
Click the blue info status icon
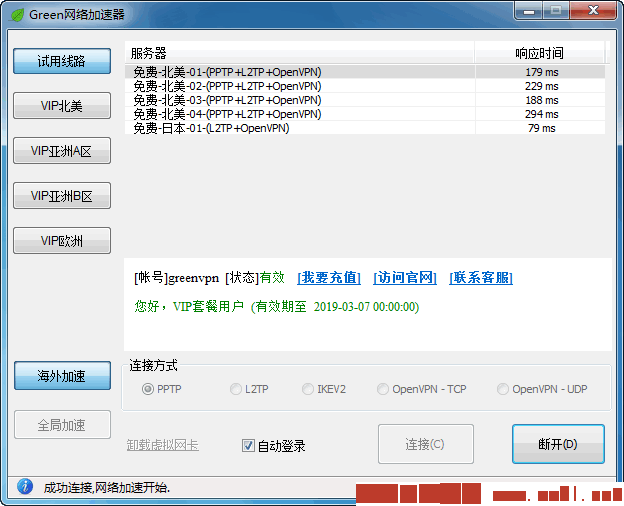click(25, 486)
